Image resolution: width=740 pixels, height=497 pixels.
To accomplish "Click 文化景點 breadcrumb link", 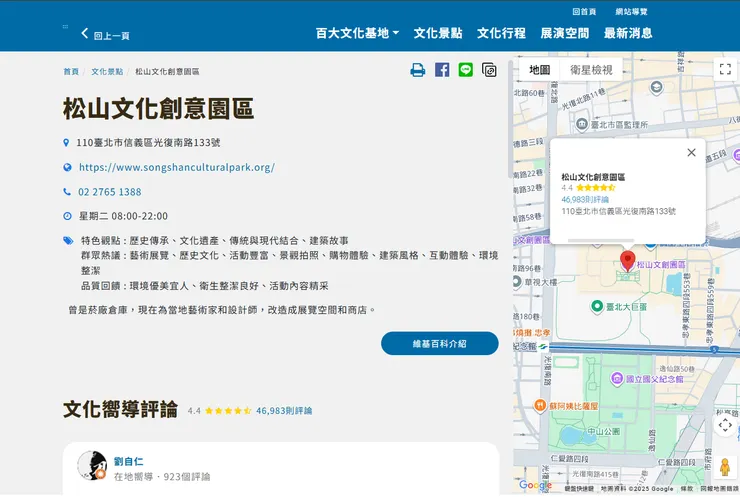I will (107, 71).
